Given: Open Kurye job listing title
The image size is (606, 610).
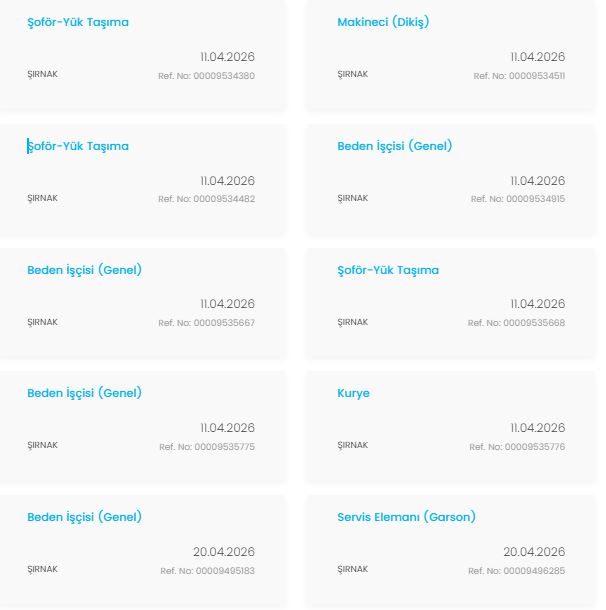Looking at the screenshot, I should (x=353, y=393).
